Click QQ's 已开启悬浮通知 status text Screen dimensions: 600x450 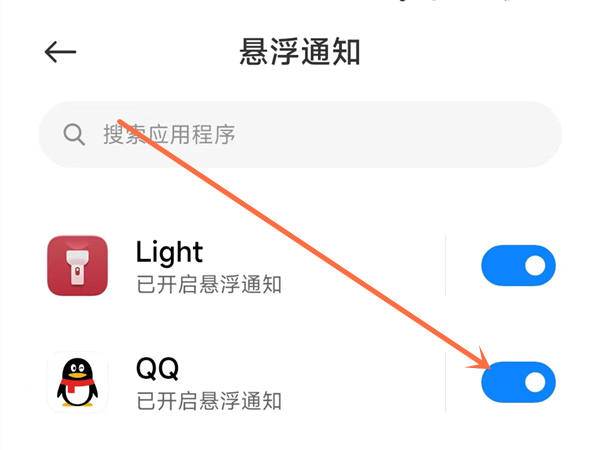[209, 401]
